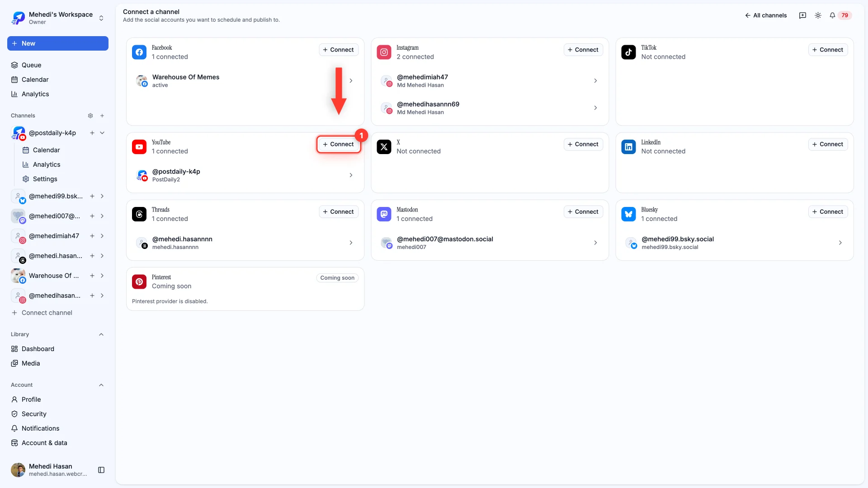Click the X logo icon on the card
The height and width of the screenshot is (488, 868).
[x=384, y=147]
